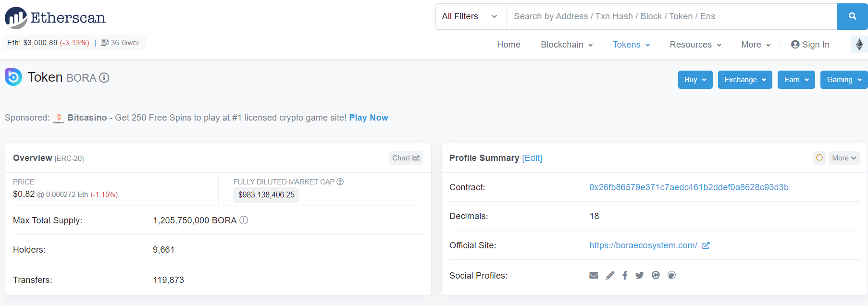
Task: Expand the More menu in navigation bar
Action: click(756, 45)
